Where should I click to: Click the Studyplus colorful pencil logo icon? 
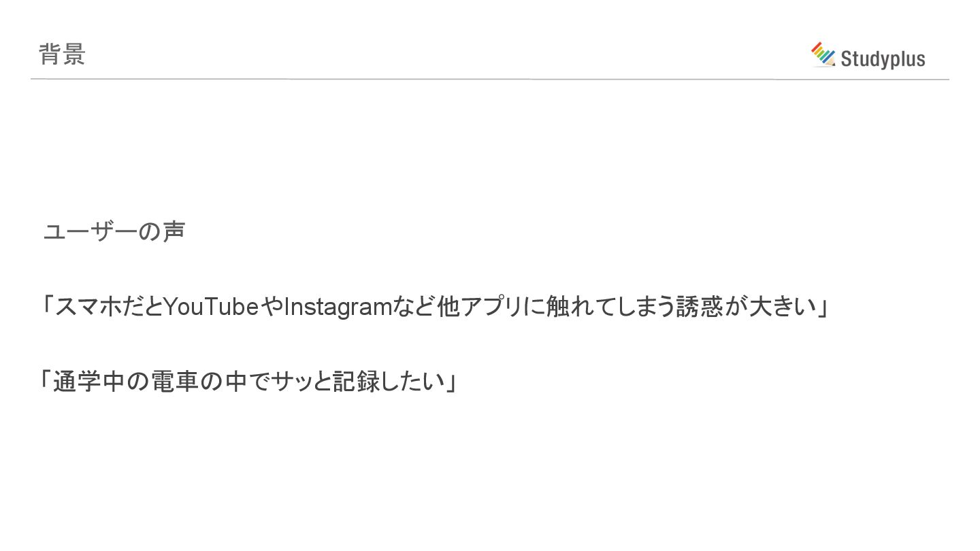click(x=823, y=54)
